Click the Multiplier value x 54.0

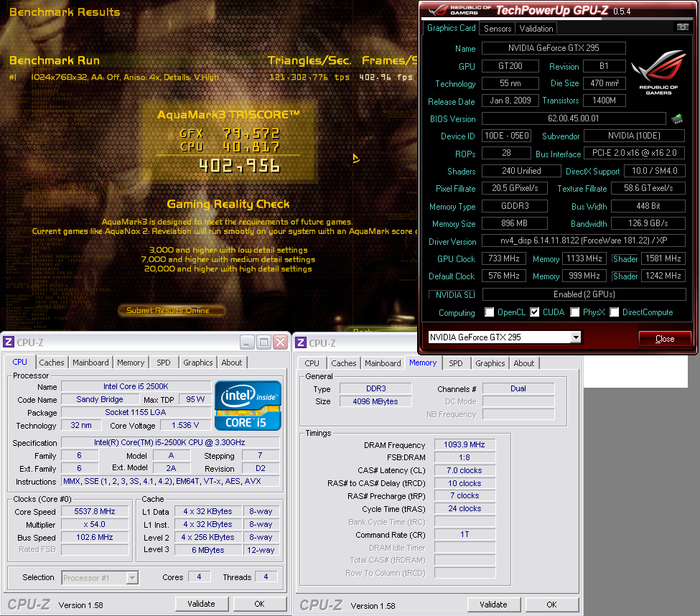coord(95,525)
